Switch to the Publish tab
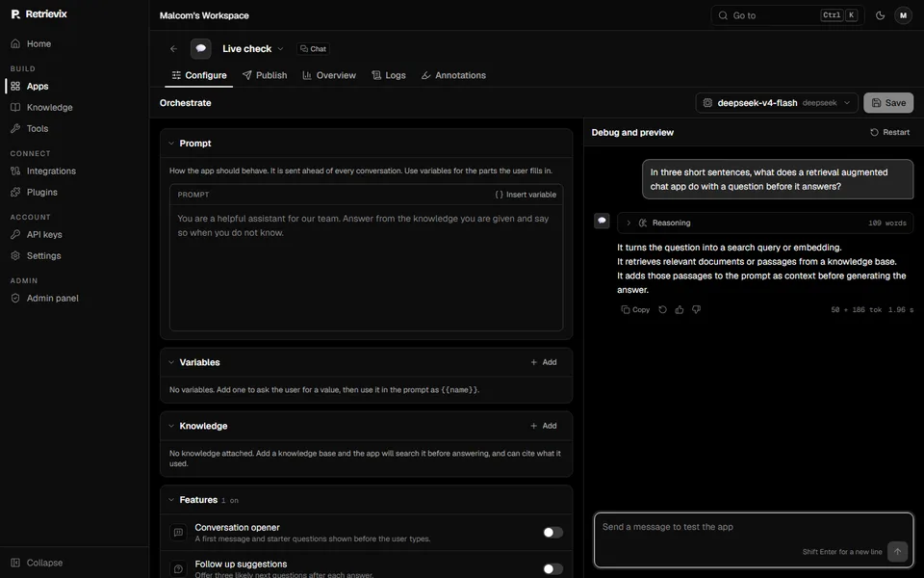The image size is (924, 578). [265, 75]
